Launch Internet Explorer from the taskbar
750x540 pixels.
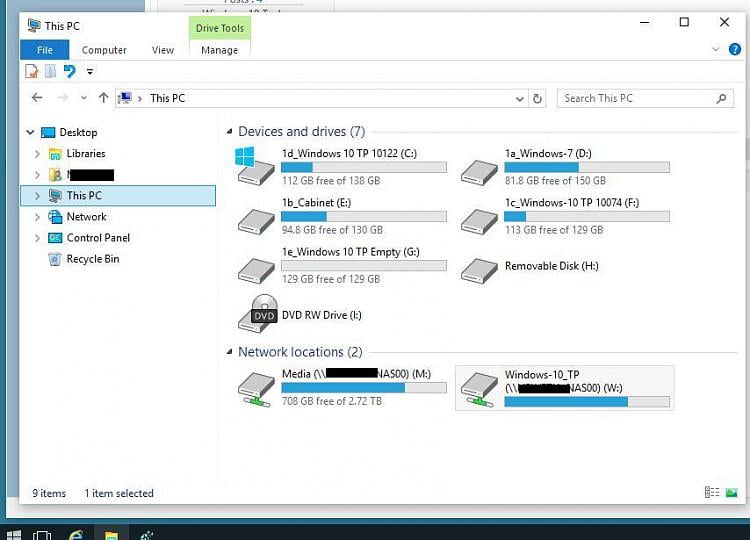(x=77, y=534)
